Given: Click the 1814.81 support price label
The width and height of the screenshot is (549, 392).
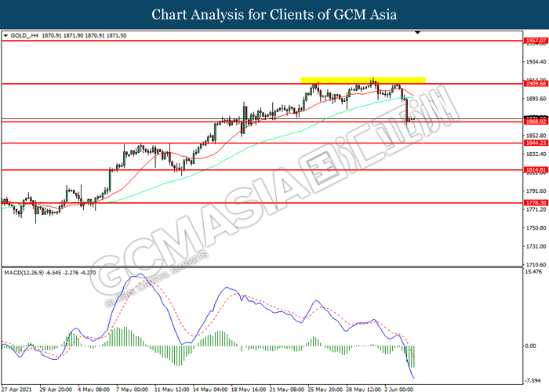Looking at the screenshot, I should point(536,170).
